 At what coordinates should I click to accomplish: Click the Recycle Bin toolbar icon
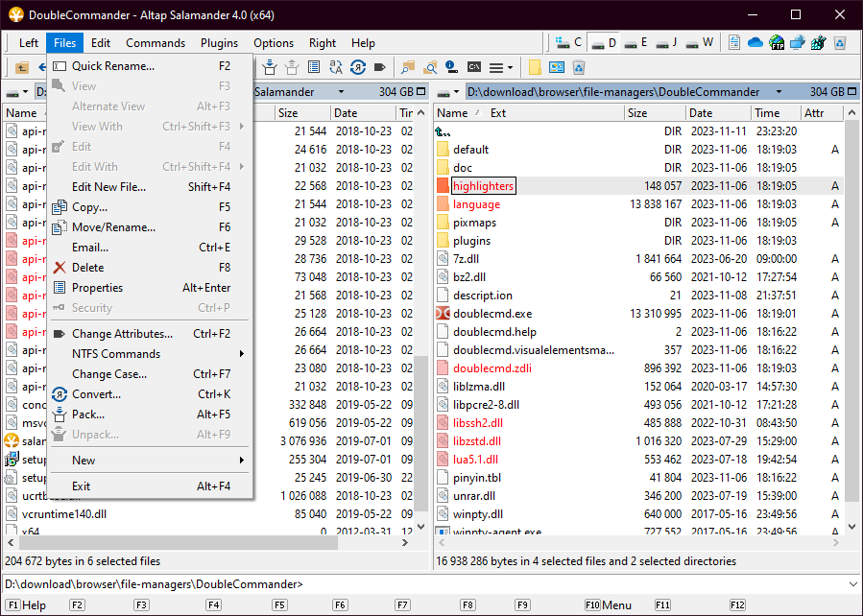click(579, 67)
